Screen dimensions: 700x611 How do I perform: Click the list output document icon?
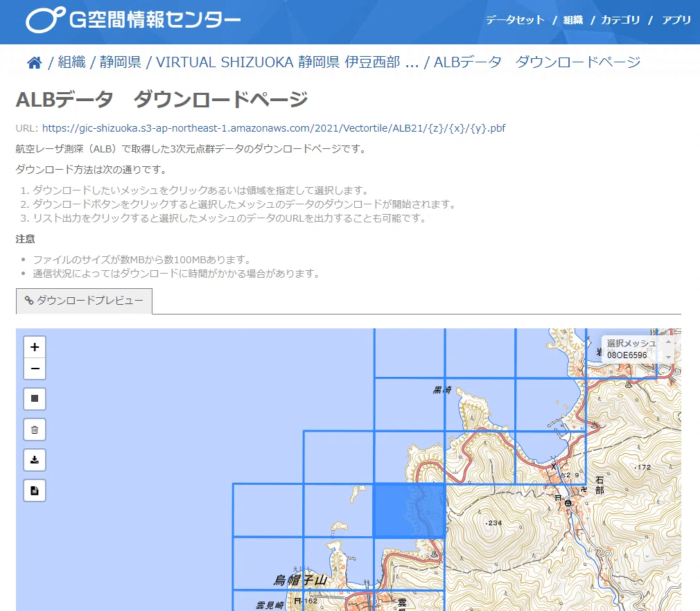pos(35,490)
